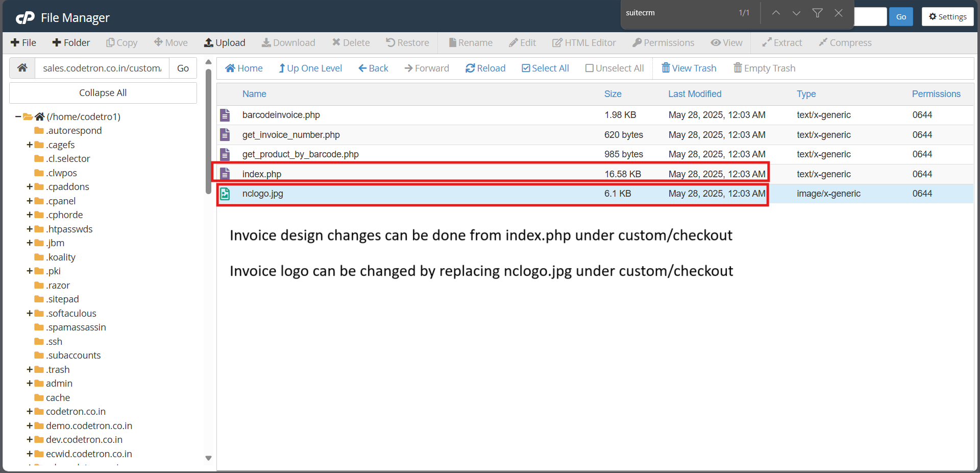Viewport: 980px width, 473px height.
Task: Click the nclogo.jpg image file icon
Action: (225, 194)
